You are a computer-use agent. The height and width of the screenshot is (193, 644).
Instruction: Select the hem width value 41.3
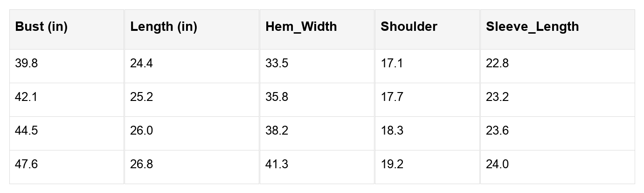click(x=277, y=164)
